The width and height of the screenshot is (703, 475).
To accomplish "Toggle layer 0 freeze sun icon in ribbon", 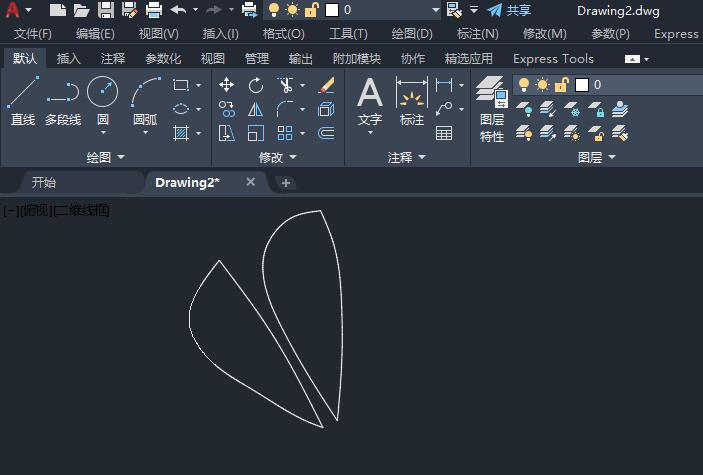I will [x=542, y=85].
